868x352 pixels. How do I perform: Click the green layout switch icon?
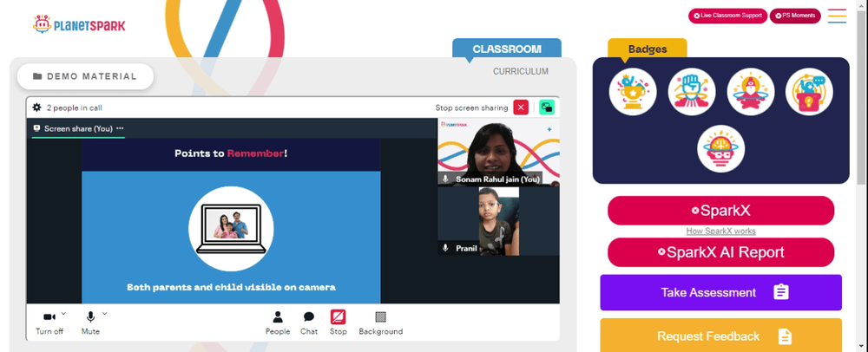tap(547, 108)
